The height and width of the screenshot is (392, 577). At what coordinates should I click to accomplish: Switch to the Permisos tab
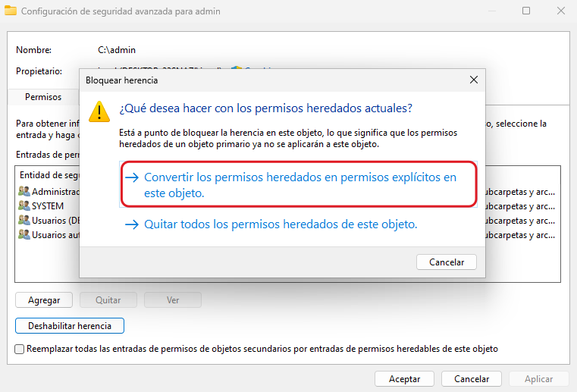click(x=43, y=97)
